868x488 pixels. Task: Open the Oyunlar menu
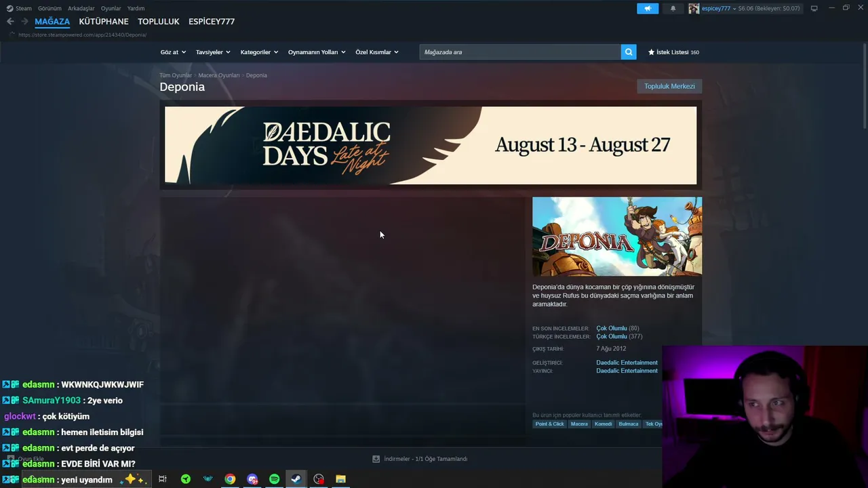[x=111, y=9]
